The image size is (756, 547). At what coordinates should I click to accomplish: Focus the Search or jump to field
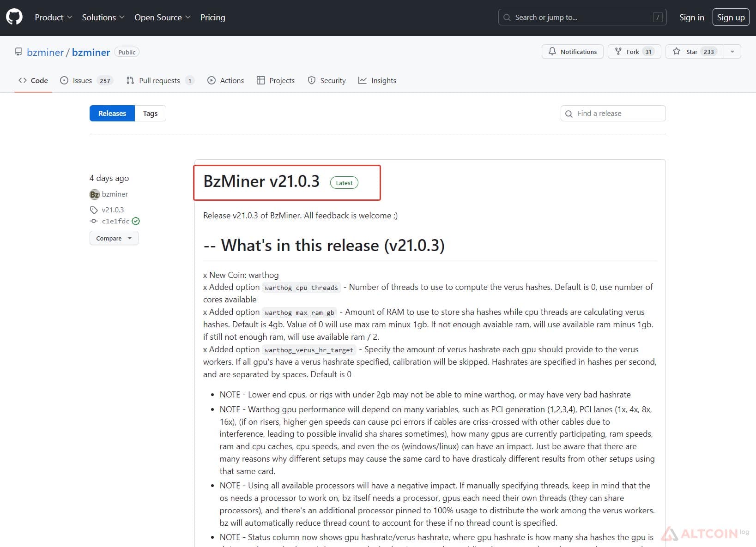pyautogui.click(x=582, y=17)
